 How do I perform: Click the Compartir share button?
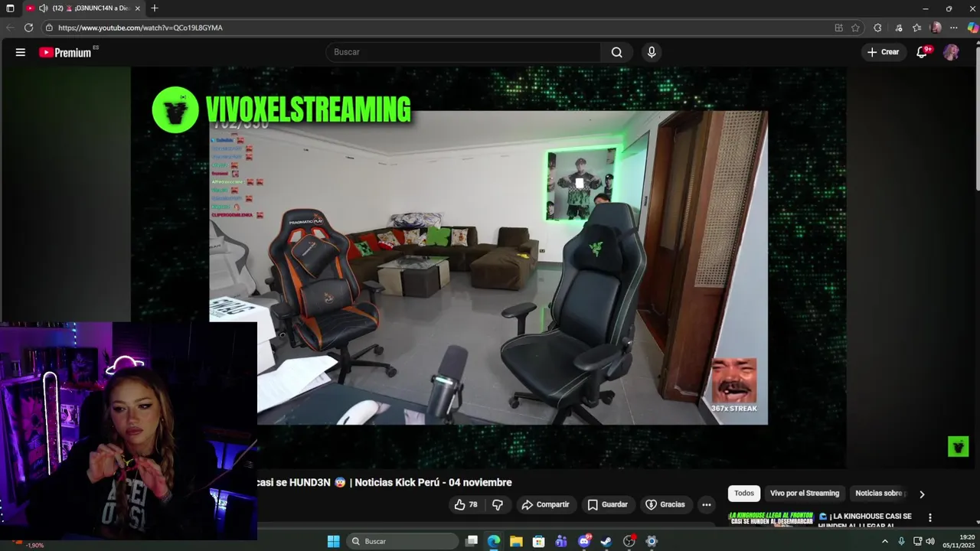pyautogui.click(x=545, y=504)
